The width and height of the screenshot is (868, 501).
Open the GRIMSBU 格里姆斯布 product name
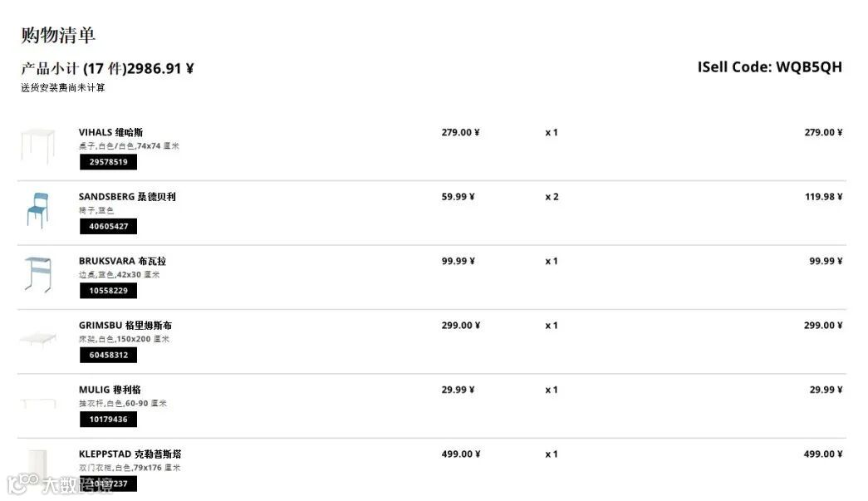tap(125, 325)
